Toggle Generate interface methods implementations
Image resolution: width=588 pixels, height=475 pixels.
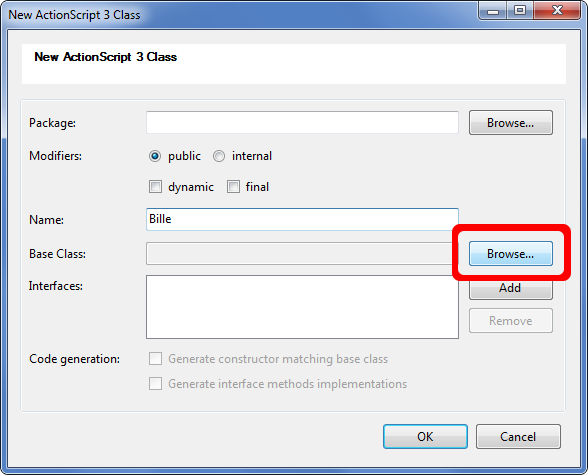[x=155, y=384]
